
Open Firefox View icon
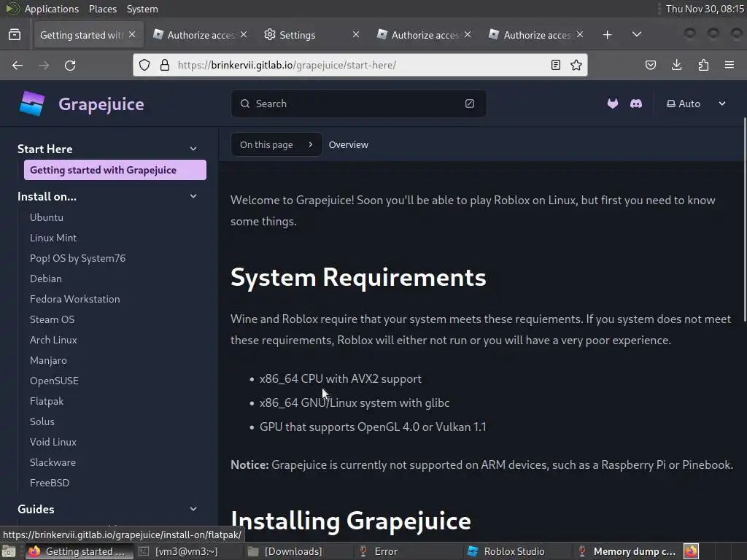click(x=15, y=35)
